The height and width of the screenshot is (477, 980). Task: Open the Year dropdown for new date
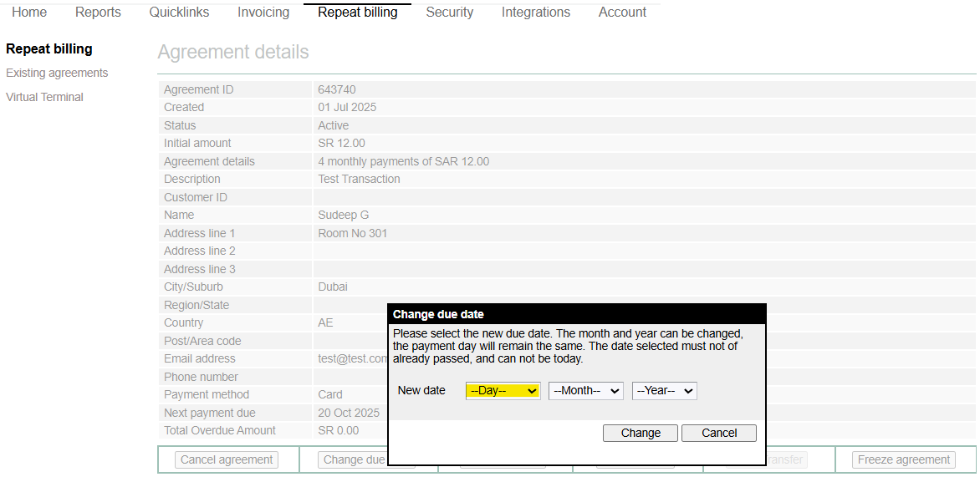[665, 391]
